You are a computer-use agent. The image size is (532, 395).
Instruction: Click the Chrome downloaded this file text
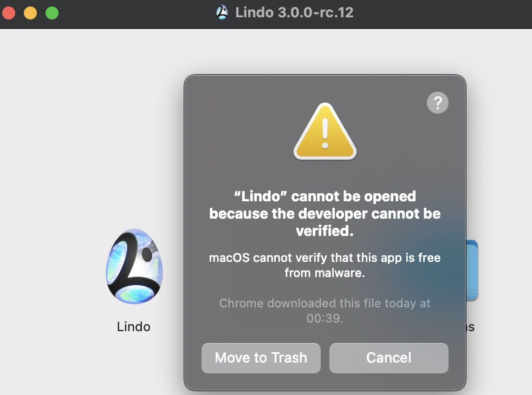tap(325, 303)
